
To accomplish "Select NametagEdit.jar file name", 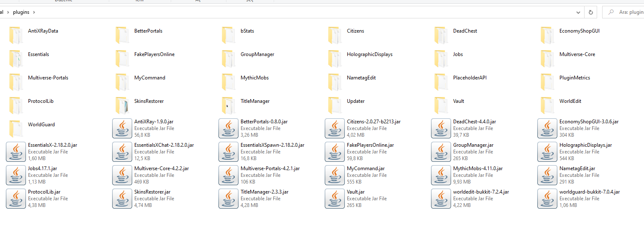I will point(577,168).
